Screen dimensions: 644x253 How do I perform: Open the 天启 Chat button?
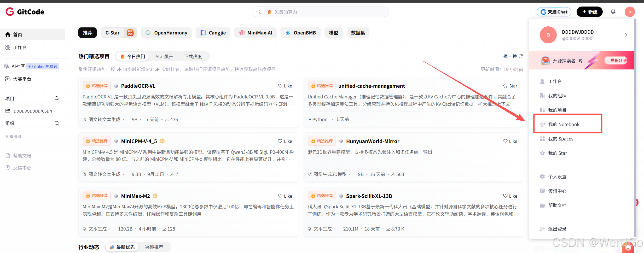coord(554,12)
